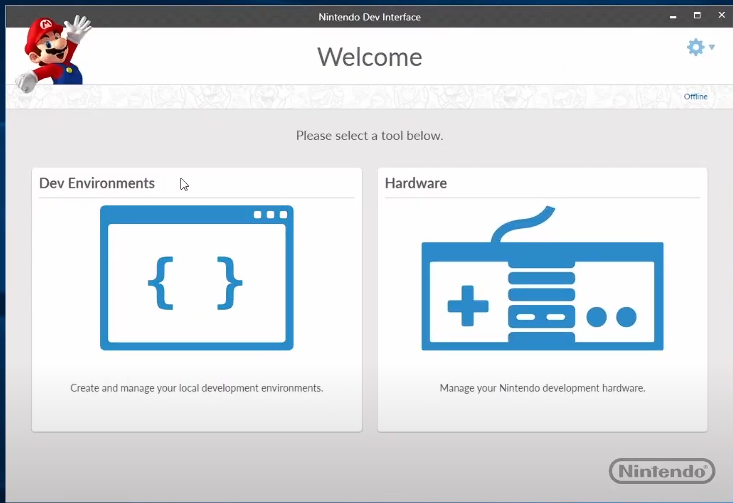Image resolution: width=733 pixels, height=503 pixels.
Task: Click the curly braces in Dev Environments graphic
Action: [196, 282]
